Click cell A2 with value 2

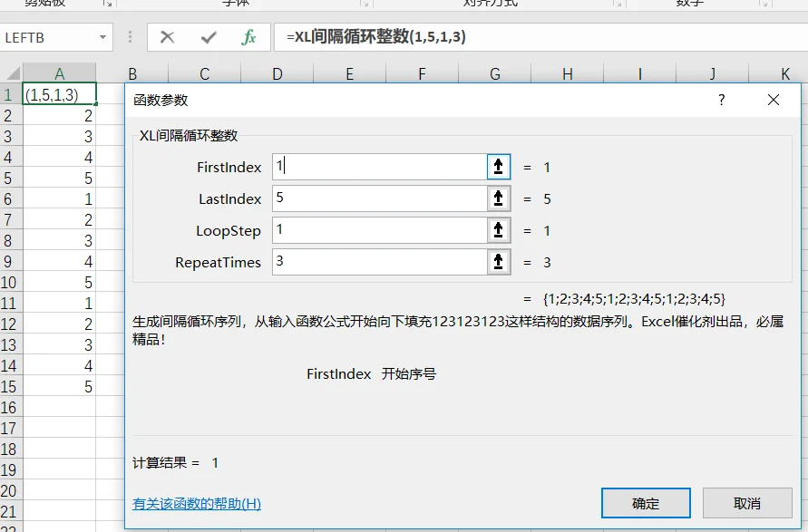(x=59, y=115)
